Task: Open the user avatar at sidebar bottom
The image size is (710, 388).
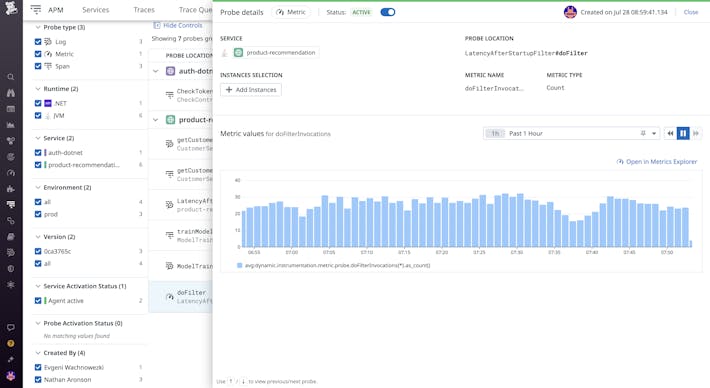Action: 10,376
